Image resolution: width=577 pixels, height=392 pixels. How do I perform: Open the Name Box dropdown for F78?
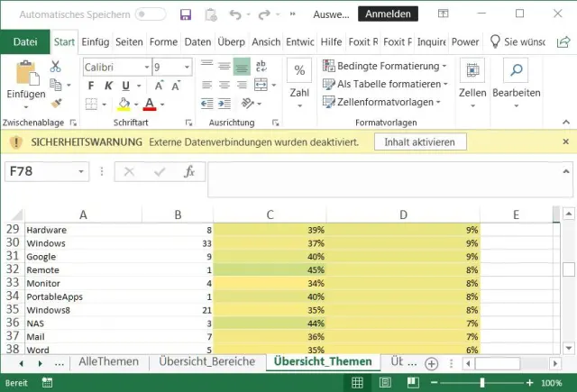click(x=82, y=171)
